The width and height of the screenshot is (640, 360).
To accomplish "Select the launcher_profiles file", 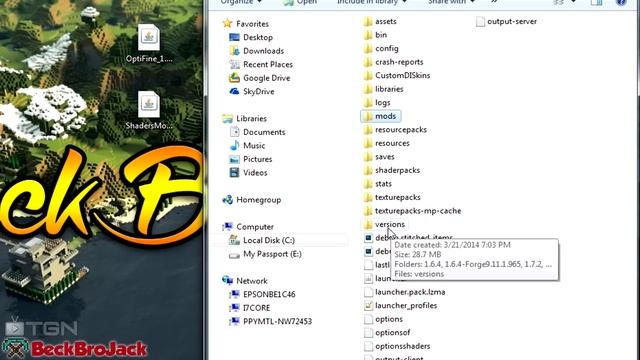I will (x=400, y=305).
